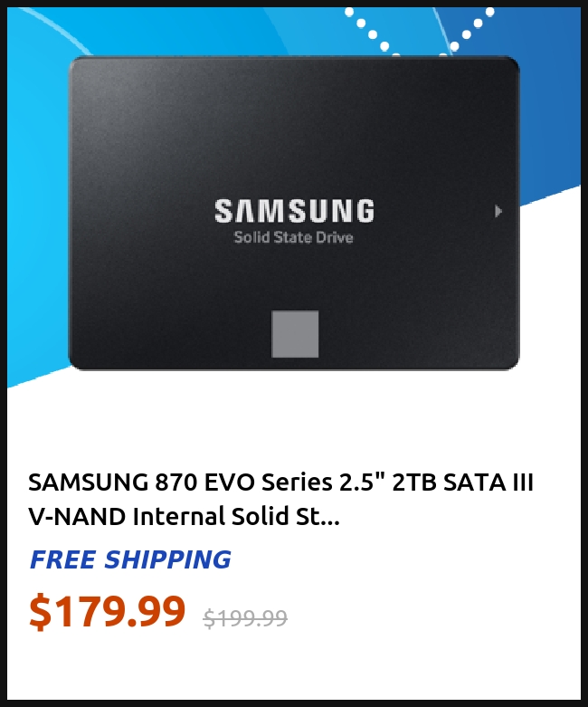Image resolution: width=588 pixels, height=707 pixels.
Task: Click the SAMSUNG logo on the drive
Action: (294, 211)
